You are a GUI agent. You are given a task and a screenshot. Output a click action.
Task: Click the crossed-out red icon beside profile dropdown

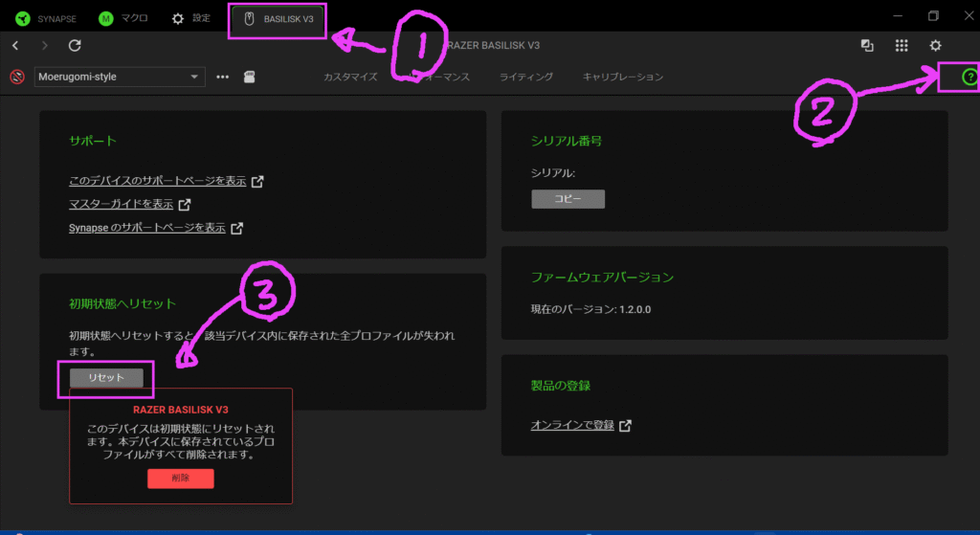pos(17,77)
